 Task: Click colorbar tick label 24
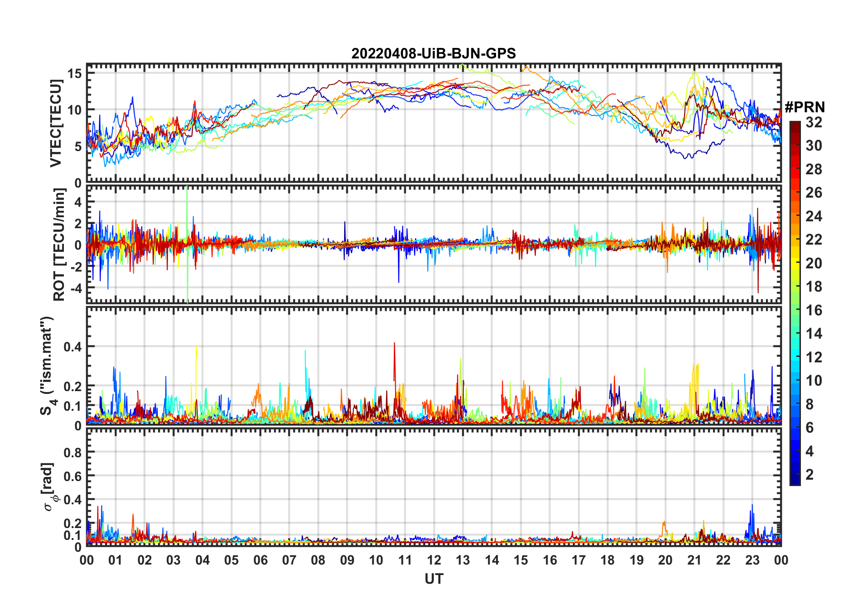pos(814,216)
